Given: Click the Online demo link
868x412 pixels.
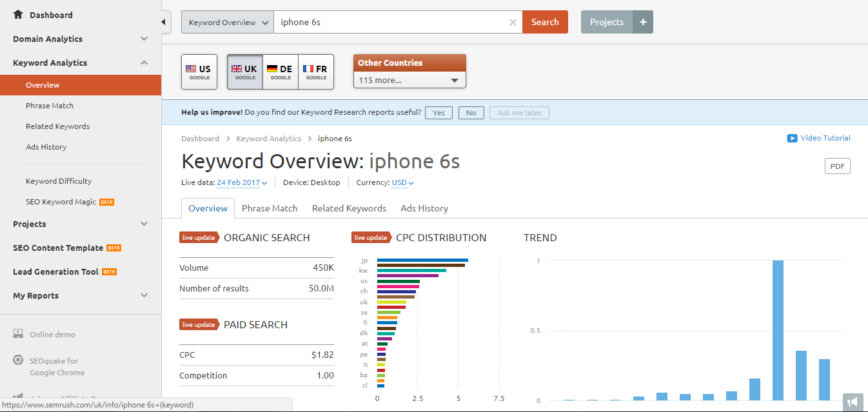Looking at the screenshot, I should pyautogui.click(x=52, y=335).
